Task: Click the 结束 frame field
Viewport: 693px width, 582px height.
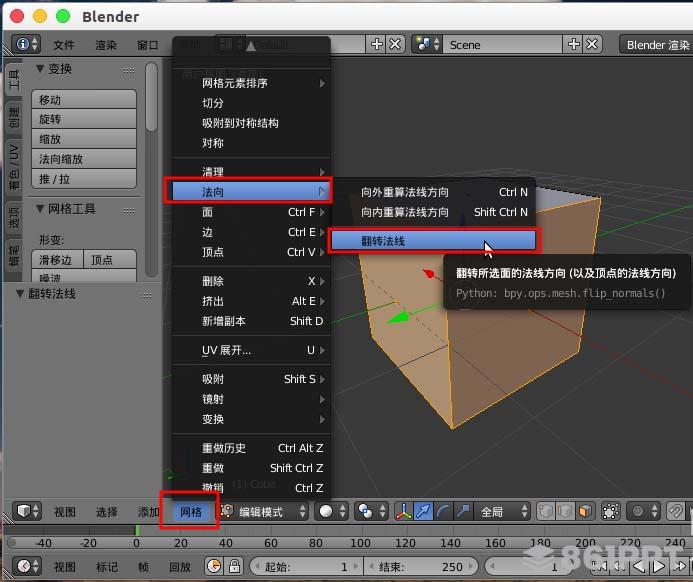Action: pyautogui.click(x=421, y=566)
